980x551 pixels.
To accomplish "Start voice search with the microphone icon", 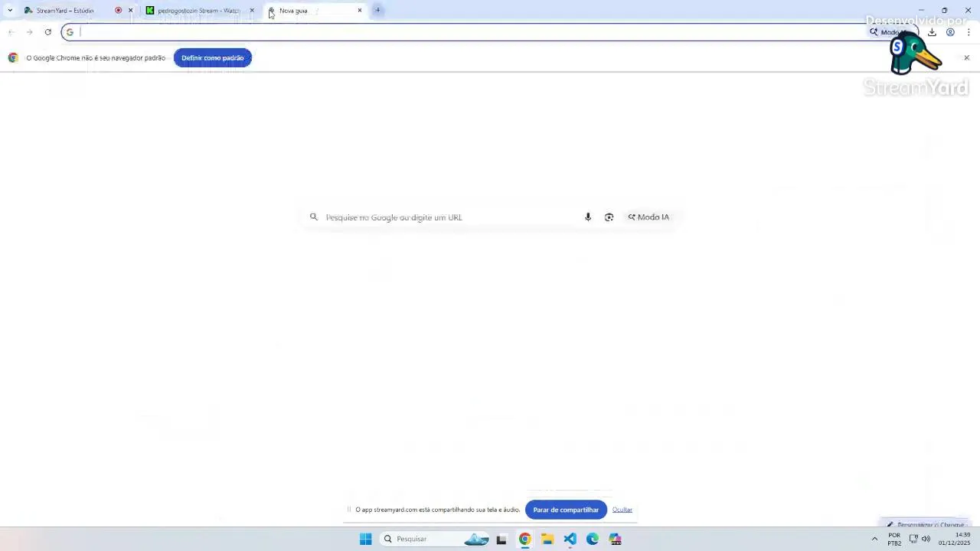I will [x=588, y=217].
